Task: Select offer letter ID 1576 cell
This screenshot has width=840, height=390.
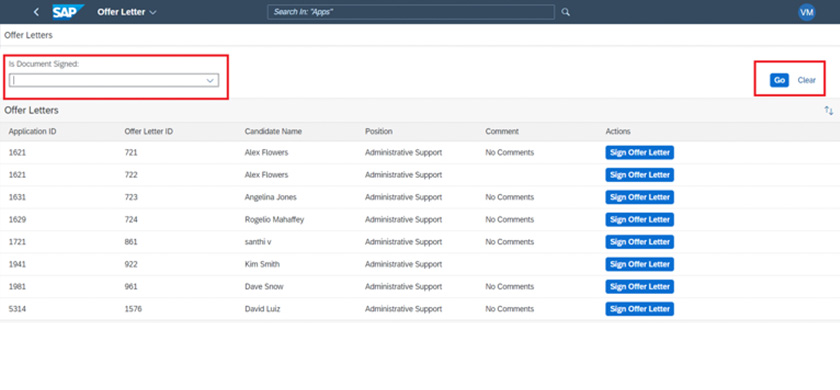Action: (x=133, y=309)
